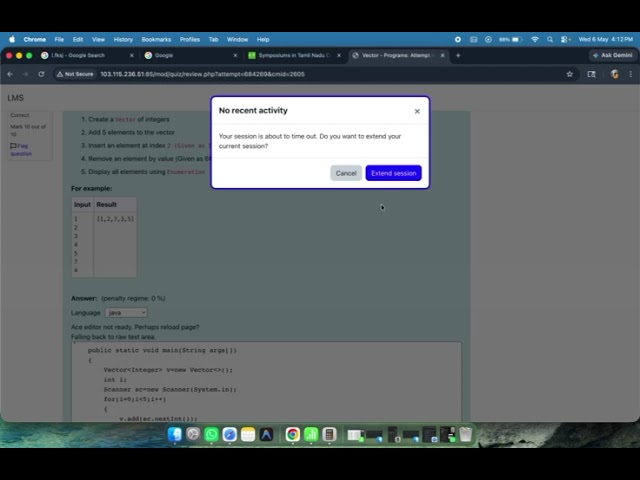Open the dark A-logo dock app
Image resolution: width=640 pixels, height=480 pixels.
267,434
